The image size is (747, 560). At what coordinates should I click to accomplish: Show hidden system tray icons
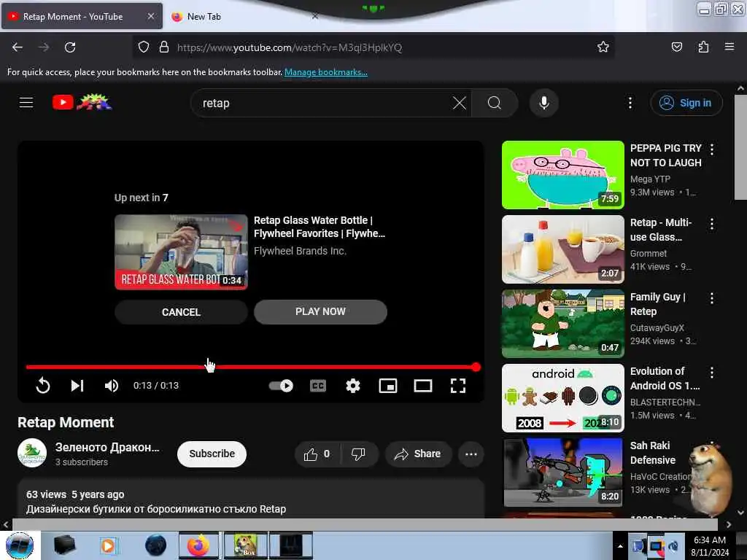620,546
